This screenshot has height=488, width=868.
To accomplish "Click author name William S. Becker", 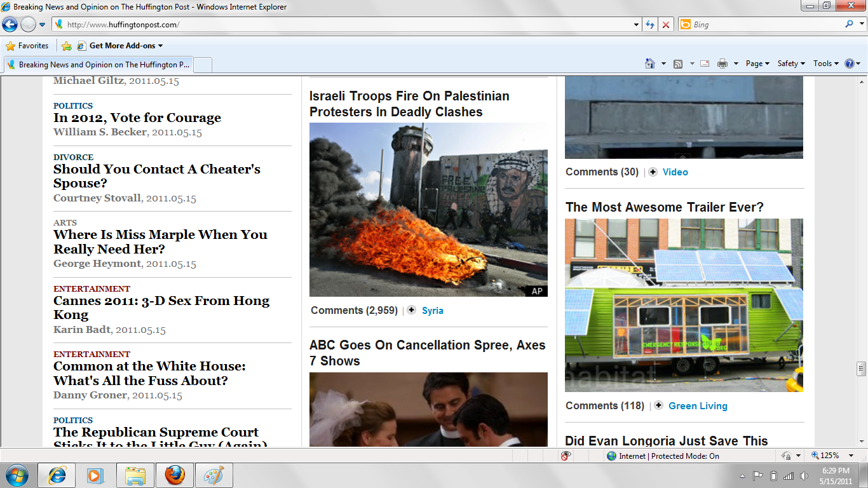I will point(100,132).
